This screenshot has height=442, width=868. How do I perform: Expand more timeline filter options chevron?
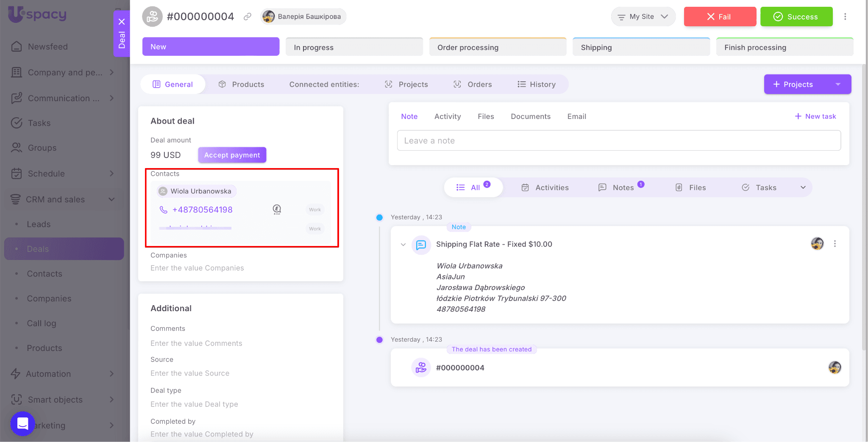pyautogui.click(x=803, y=188)
